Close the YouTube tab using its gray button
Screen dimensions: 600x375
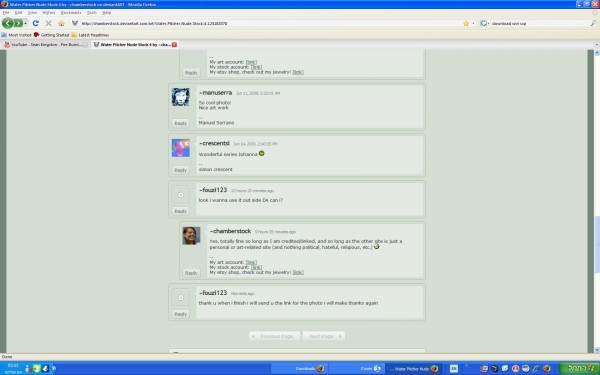point(85,45)
